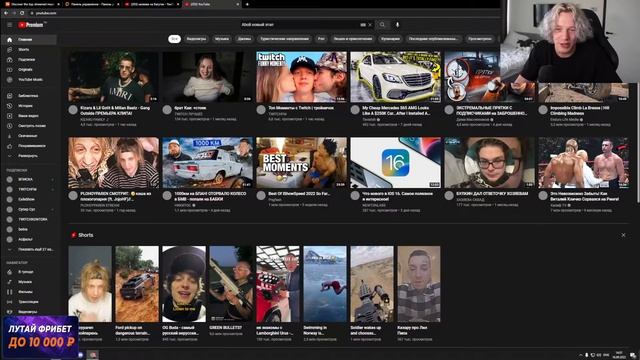Open a new browser tab
The height and width of the screenshot is (360, 640).
247,4
